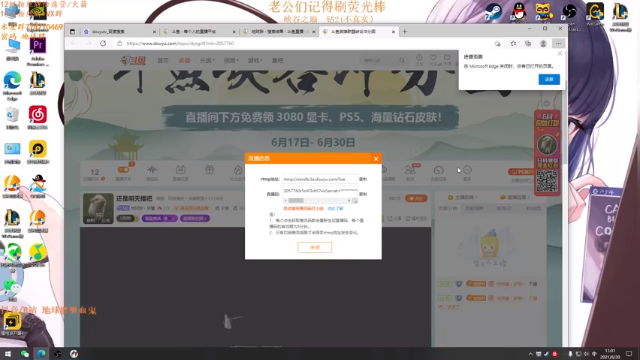This screenshot has height=360, width=640.
Task: Click the taskbar clock showing 11:01
Action: (610, 354)
